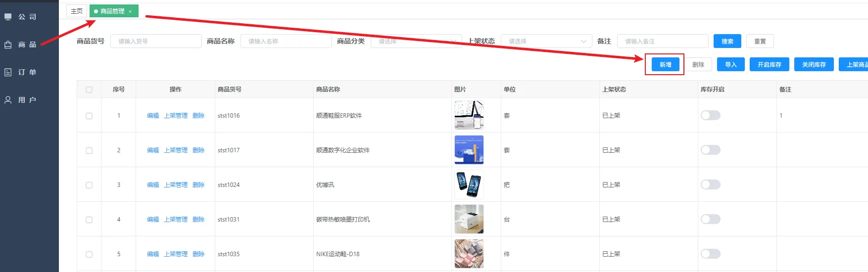Click the order list icon in sidebar
The width and height of the screenshot is (868, 272).
point(8,72)
